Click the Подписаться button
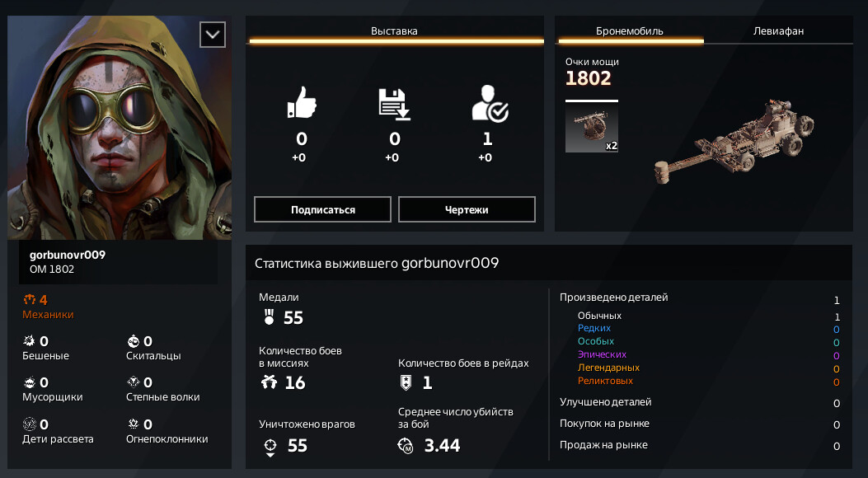 pyautogui.click(x=323, y=209)
